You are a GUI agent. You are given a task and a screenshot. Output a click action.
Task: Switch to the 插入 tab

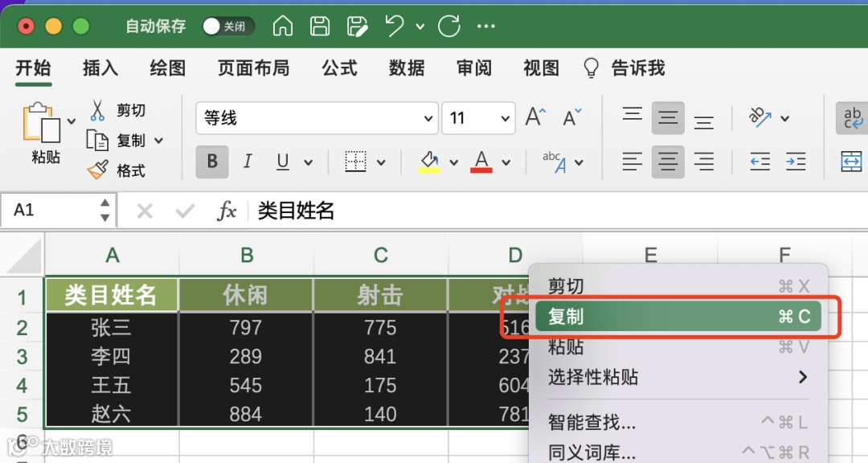coord(100,68)
